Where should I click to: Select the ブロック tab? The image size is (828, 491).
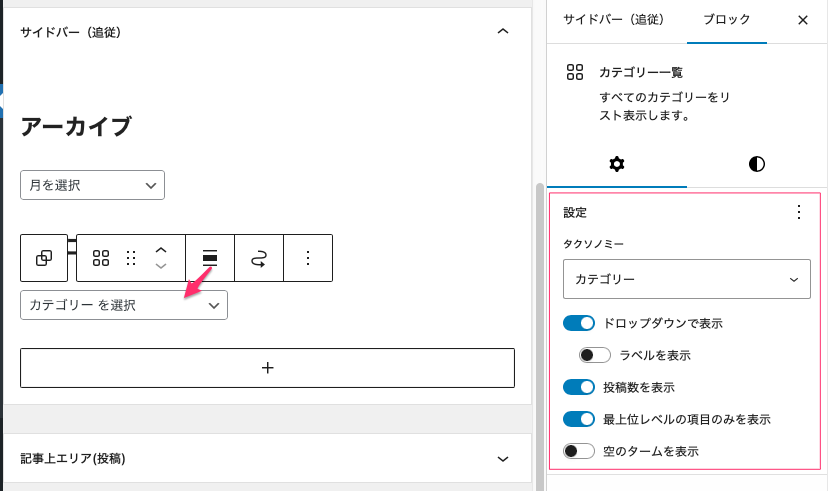726,20
